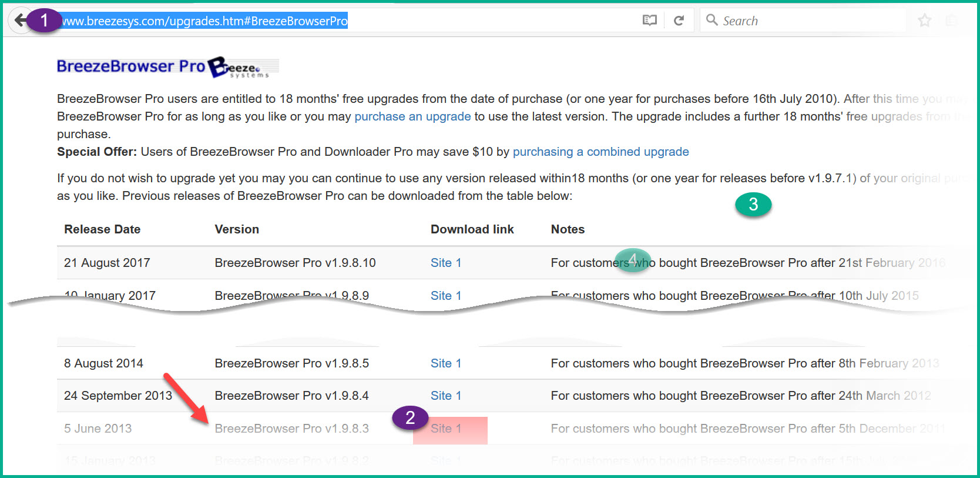Click 'BreezeBrowser Pro v1.9.8.4' version cell
980x478 pixels.
pyautogui.click(x=291, y=396)
